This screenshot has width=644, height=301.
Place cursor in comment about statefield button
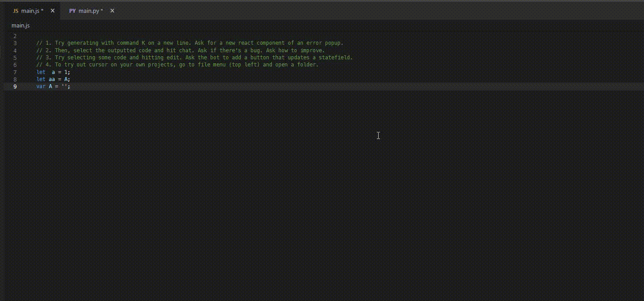click(x=195, y=58)
